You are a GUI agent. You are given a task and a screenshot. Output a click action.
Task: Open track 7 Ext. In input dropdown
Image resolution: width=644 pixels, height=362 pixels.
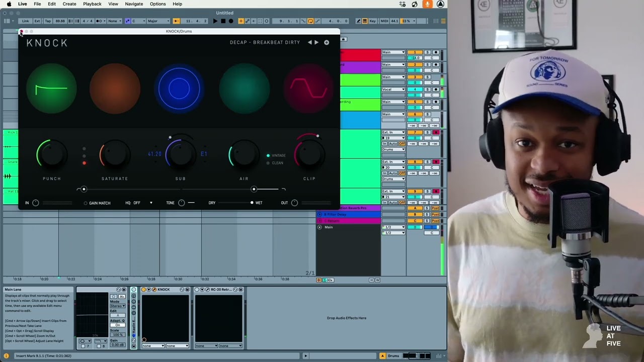coord(393,132)
